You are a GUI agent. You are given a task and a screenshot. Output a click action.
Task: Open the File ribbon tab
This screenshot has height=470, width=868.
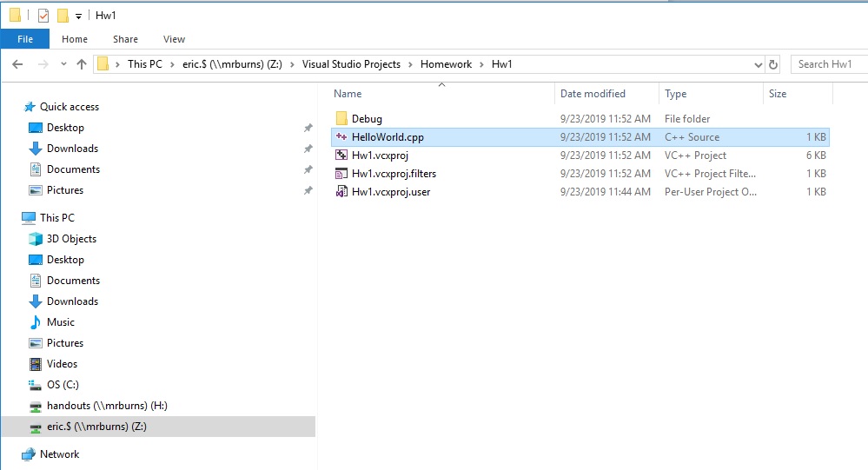[x=25, y=39]
